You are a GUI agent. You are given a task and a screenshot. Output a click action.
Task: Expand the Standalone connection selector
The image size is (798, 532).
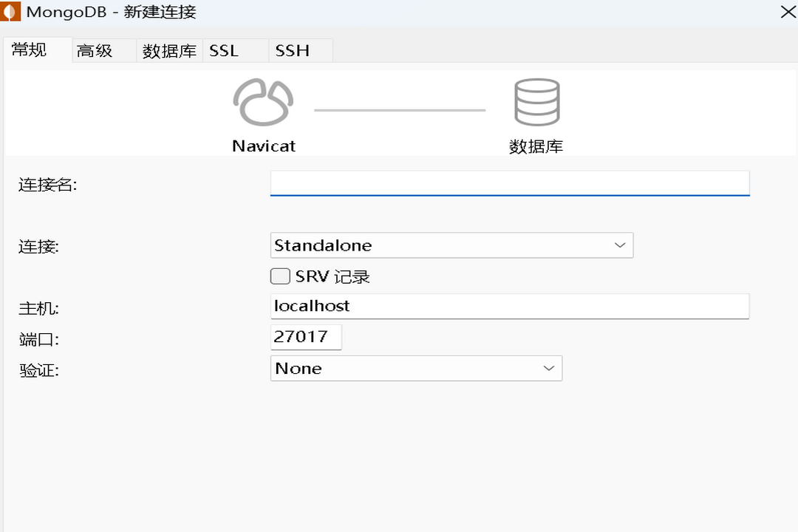click(619, 245)
